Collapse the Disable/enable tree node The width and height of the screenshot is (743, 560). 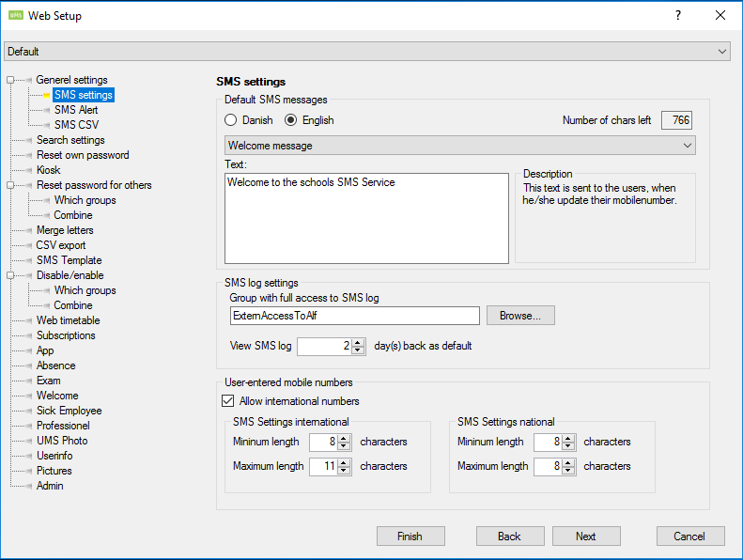10,275
